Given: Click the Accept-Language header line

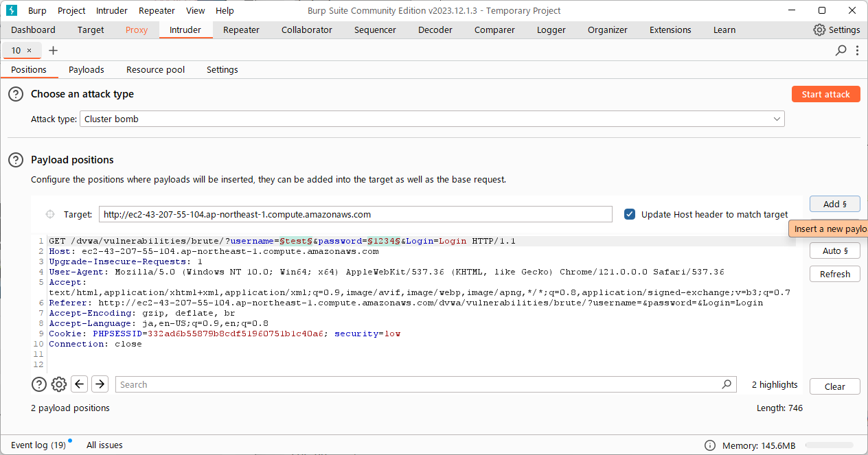Looking at the screenshot, I should pyautogui.click(x=159, y=324).
